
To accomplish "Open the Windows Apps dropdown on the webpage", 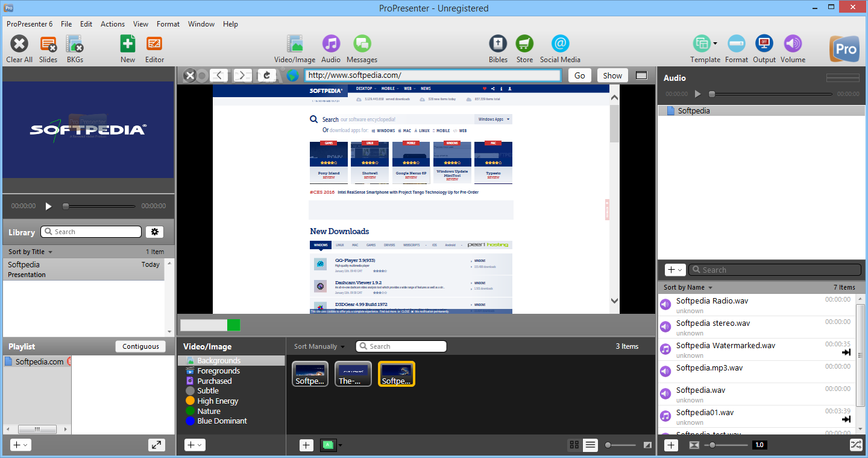I will (x=494, y=119).
